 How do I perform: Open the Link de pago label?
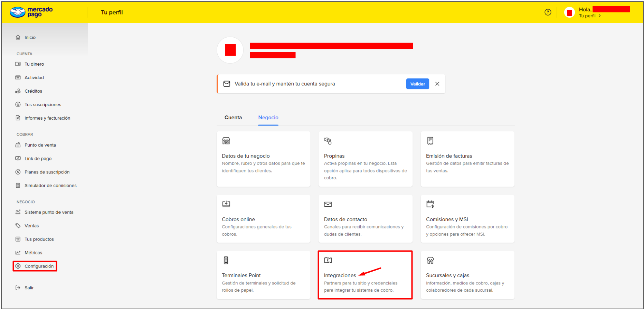38,158
